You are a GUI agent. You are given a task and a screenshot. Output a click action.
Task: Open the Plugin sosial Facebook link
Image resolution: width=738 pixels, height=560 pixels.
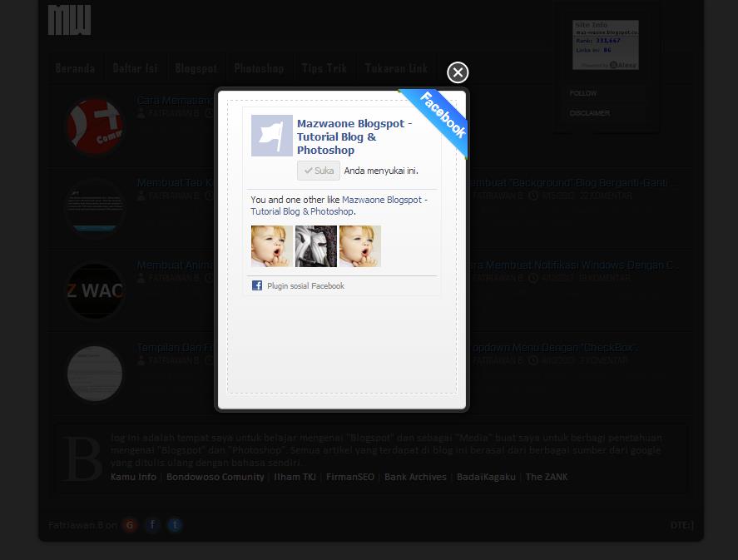pyautogui.click(x=305, y=285)
